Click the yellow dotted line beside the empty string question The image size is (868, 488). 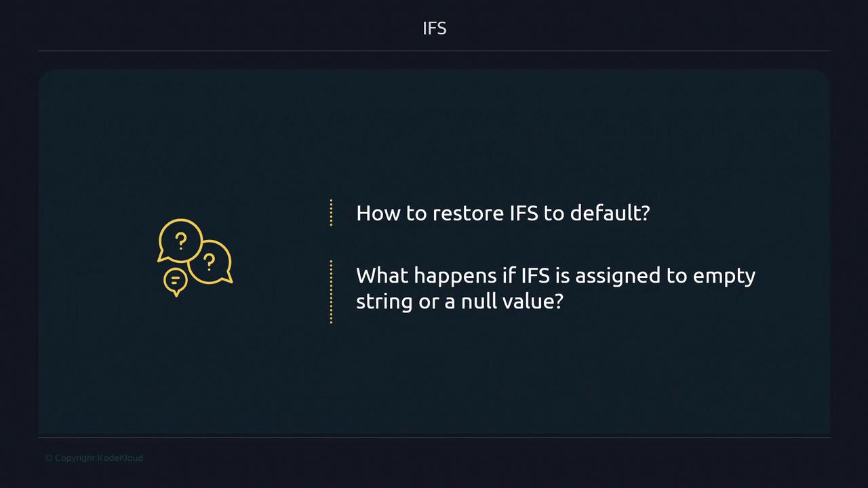click(331, 291)
